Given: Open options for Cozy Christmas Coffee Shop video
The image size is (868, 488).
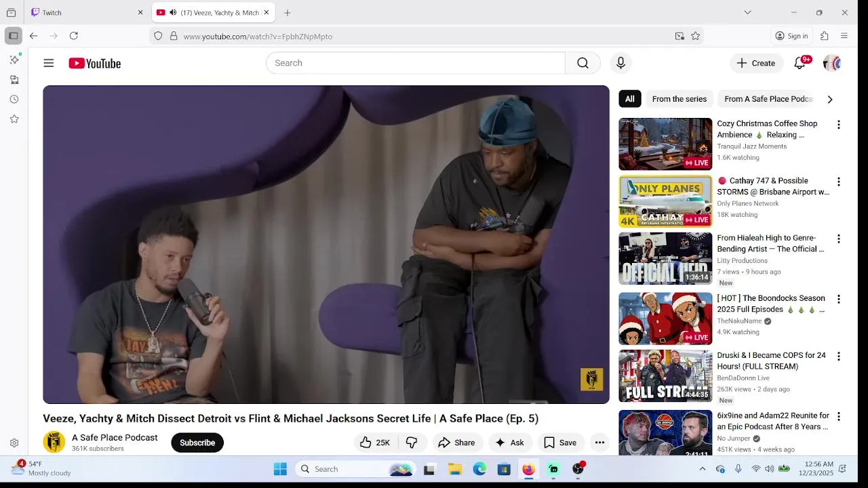Looking at the screenshot, I should [x=839, y=125].
